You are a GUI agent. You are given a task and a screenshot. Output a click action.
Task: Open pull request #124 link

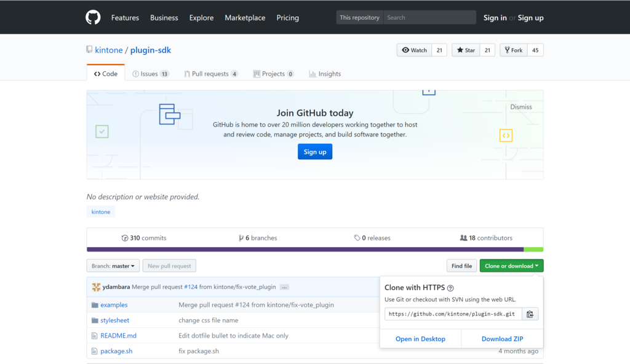(x=191, y=287)
